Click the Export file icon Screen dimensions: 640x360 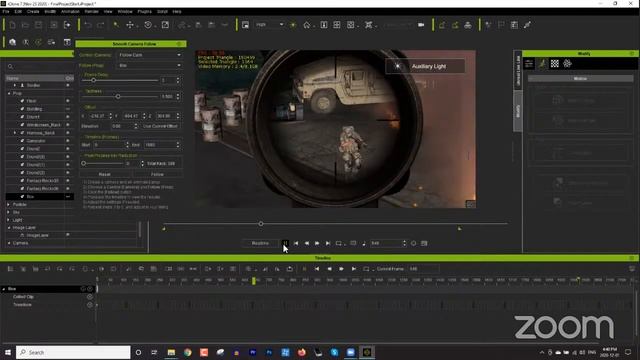[67, 25]
